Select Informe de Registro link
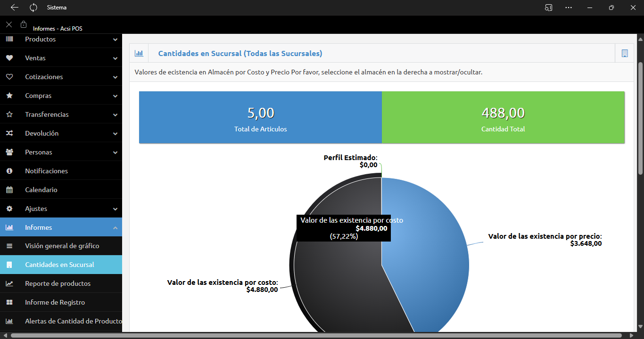644x339 pixels. [x=55, y=302]
